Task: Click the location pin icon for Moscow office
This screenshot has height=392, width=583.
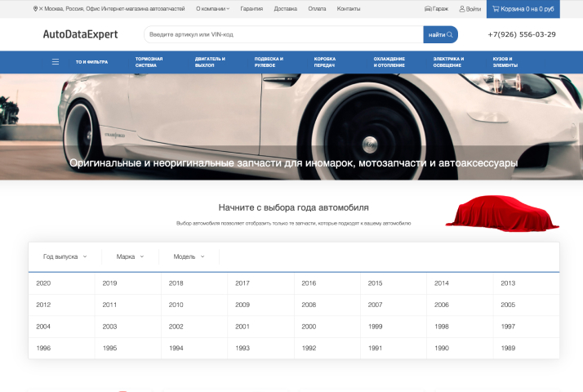Action: (35, 8)
